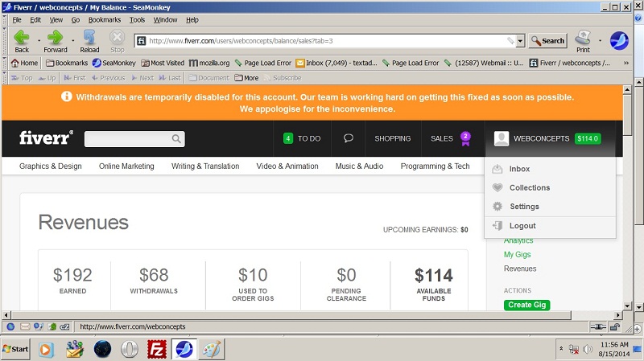The height and width of the screenshot is (361, 644).
Task: Click the page vertical scrollbar down arrow
Action: [x=627, y=306]
